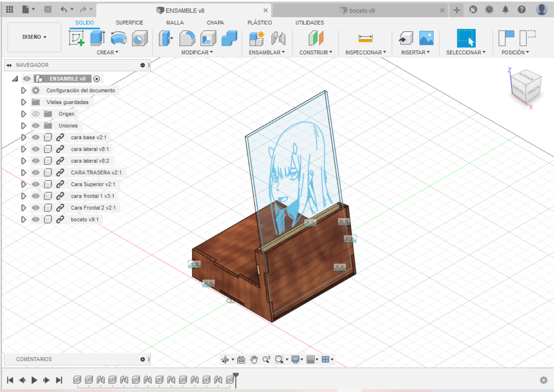Viewport: 554px width, 392px height.
Task: Click the Measure tool icon
Action: coord(365,38)
